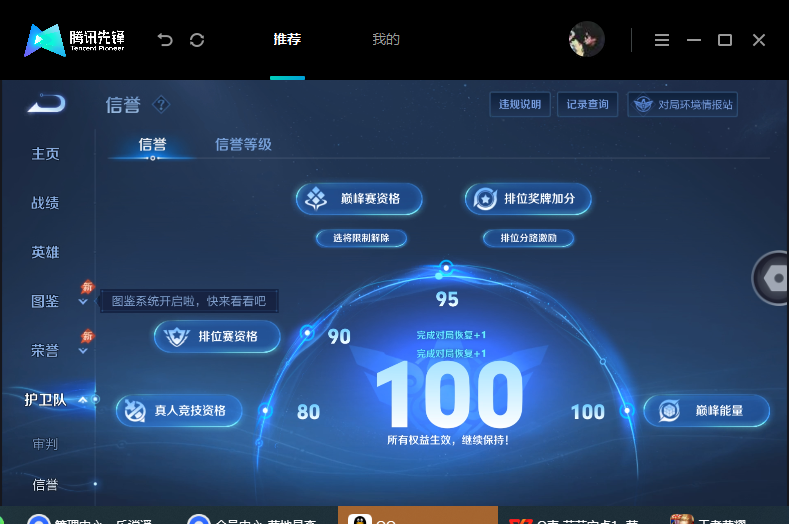
Task: Open 英雄 in the sidebar
Action: [45, 252]
